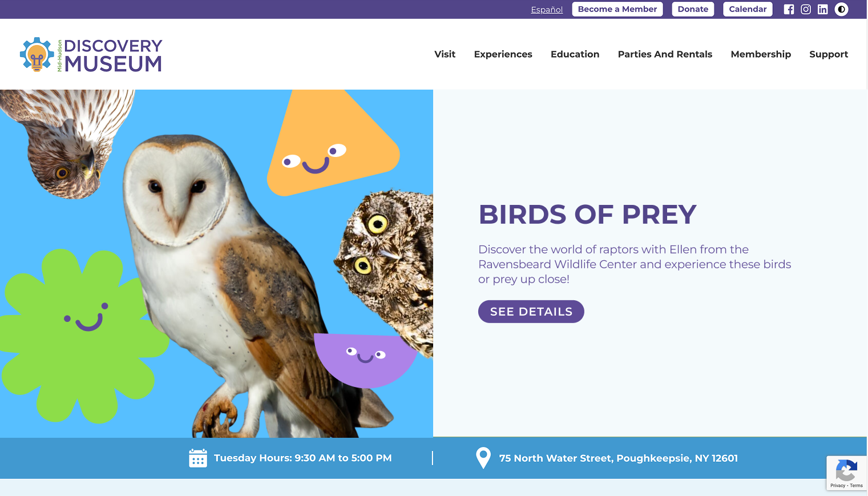Click the 75 North Water Street address
The height and width of the screenshot is (496, 868).
[618, 458]
